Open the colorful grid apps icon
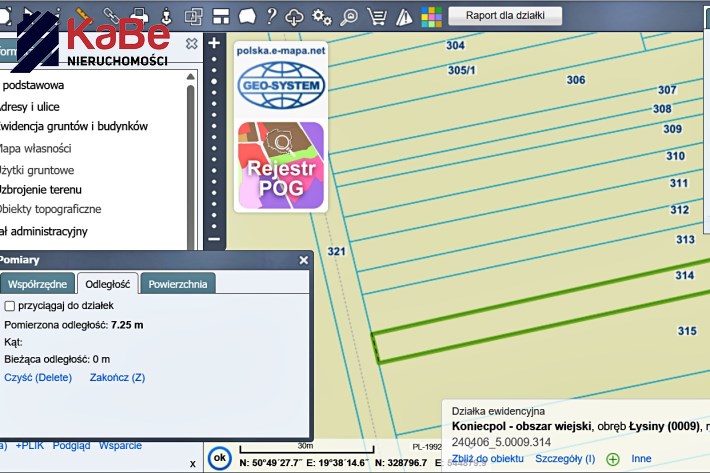The image size is (710, 473). pos(431,16)
